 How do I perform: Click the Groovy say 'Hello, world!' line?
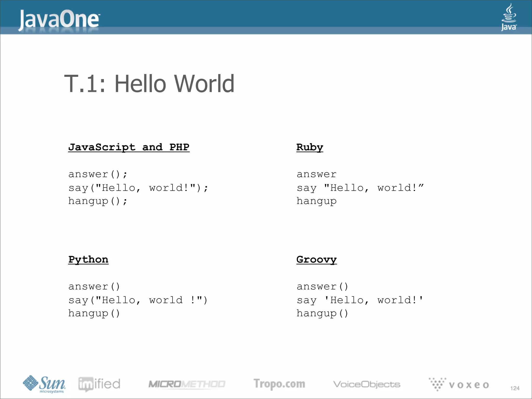pos(360,300)
